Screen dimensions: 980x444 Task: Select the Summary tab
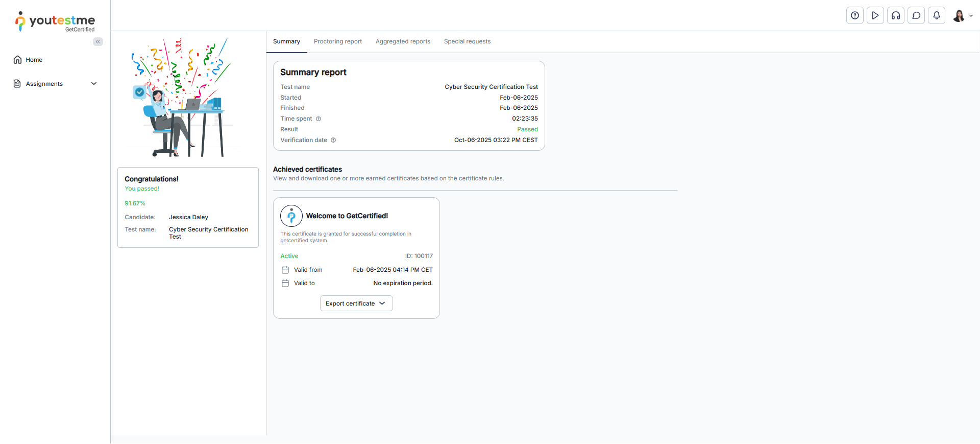pyautogui.click(x=286, y=42)
